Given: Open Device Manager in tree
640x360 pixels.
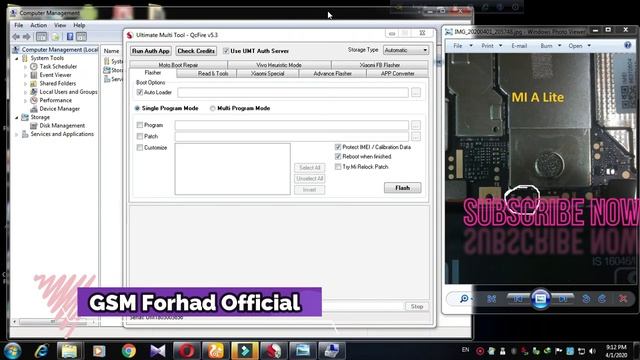Looking at the screenshot, I should [x=60, y=109].
